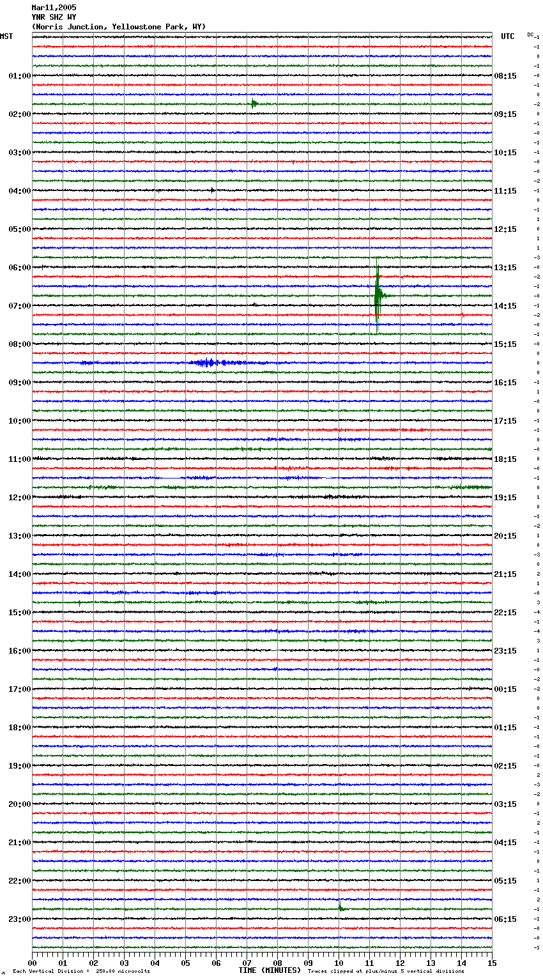Click the 14:15 UTC time label
The width and height of the screenshot is (543, 980).
click(x=505, y=306)
